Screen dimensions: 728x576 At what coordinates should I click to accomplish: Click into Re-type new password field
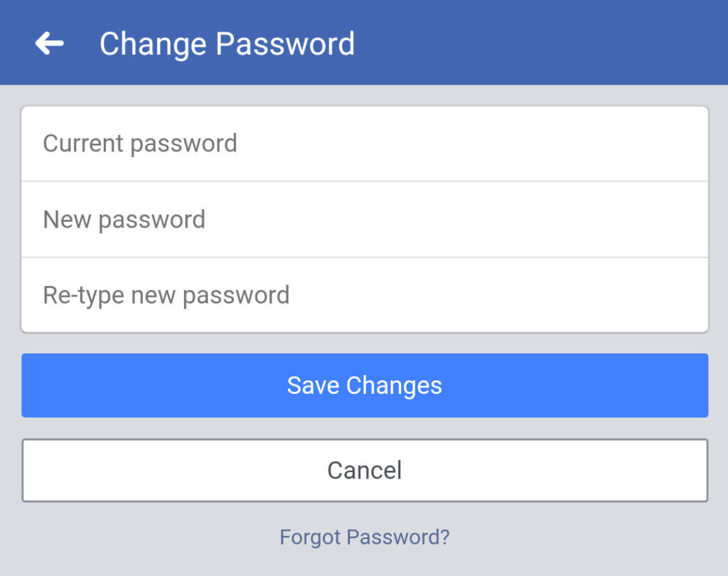click(x=365, y=295)
